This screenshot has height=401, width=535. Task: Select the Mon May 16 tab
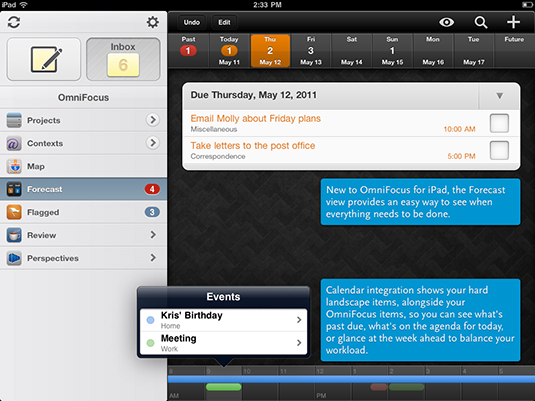point(433,51)
